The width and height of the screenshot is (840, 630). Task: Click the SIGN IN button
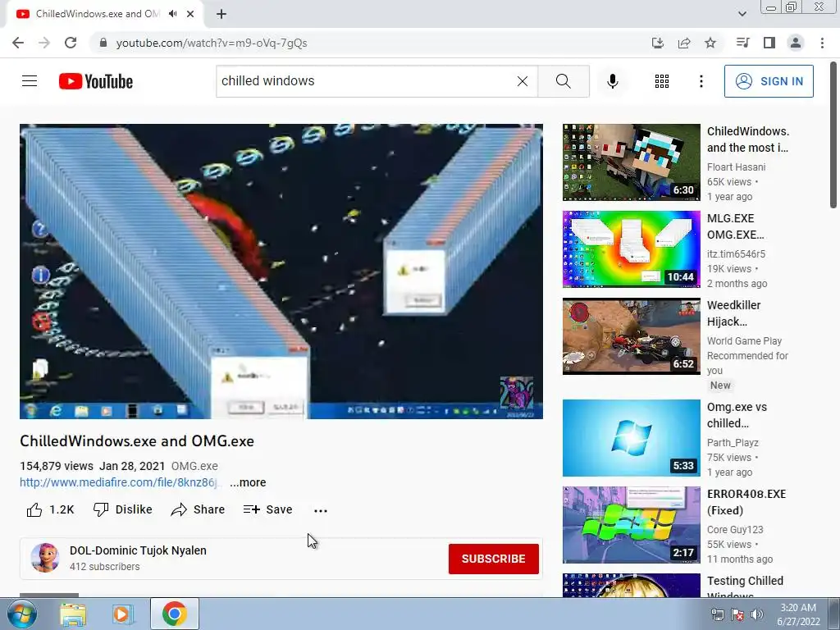[769, 81]
